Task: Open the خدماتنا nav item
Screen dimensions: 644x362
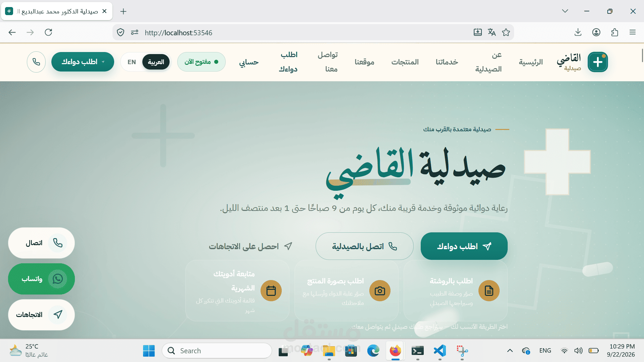Action: 447,62
